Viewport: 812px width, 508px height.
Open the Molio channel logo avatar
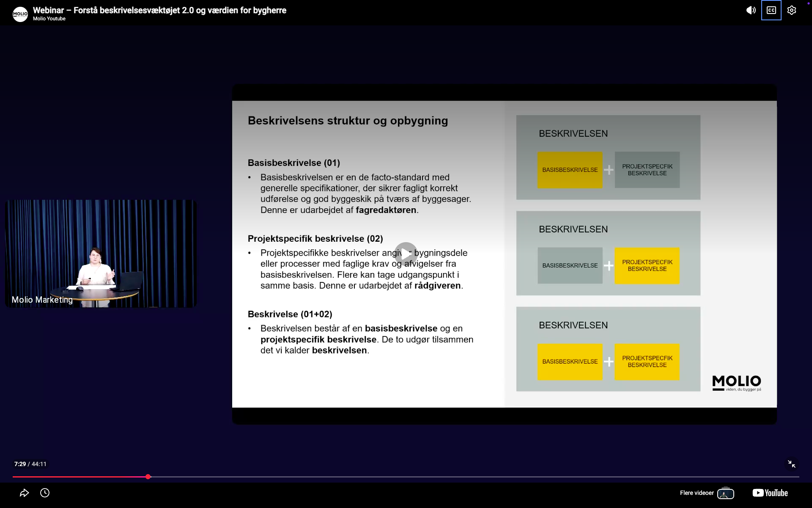click(20, 14)
